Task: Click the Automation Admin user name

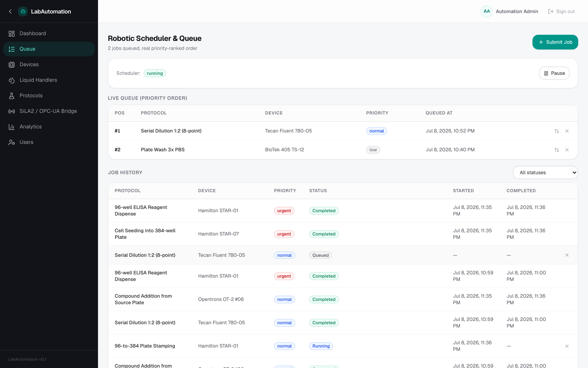Action: tap(517, 11)
